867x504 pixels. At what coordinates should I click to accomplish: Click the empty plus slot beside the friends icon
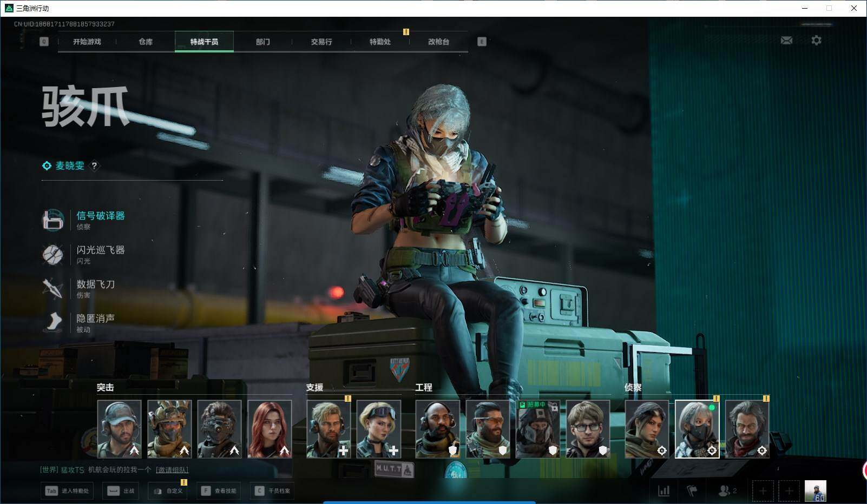click(763, 491)
